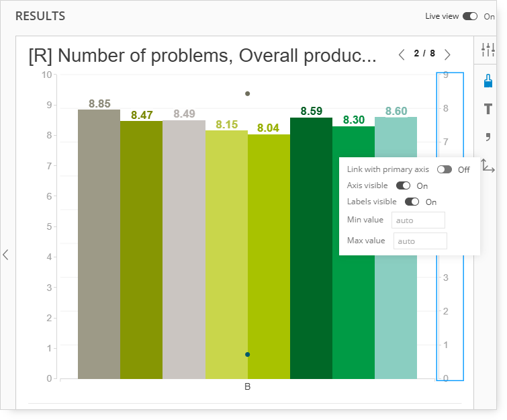Screen dimensions: 507x420
Task: Toggle the Live view switch
Action: 470,16
